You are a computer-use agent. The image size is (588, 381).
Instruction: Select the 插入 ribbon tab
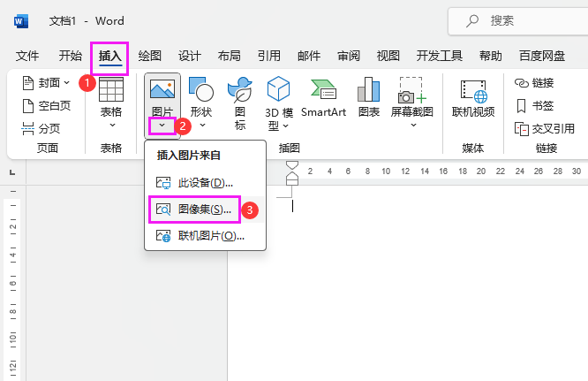(109, 57)
